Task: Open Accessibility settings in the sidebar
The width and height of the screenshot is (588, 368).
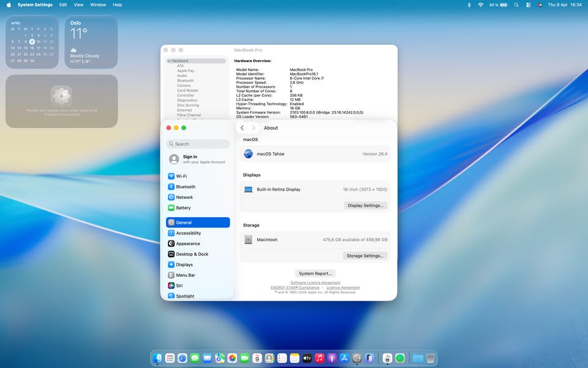Action: coord(198,233)
